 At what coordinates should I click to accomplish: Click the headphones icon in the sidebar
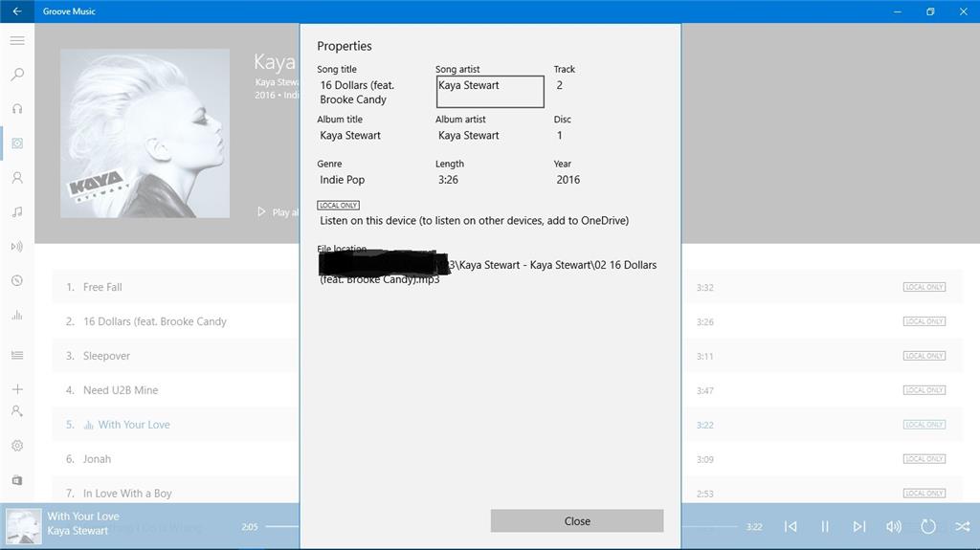(17, 109)
